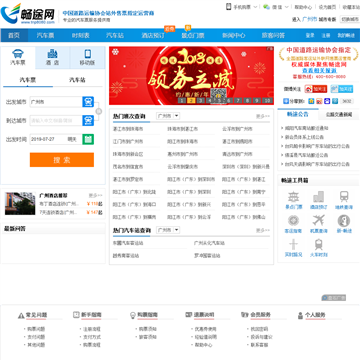Screen dimensions: 360x360
Task: Open 汽车票 in the blue navigation bar
Action: [45, 35]
